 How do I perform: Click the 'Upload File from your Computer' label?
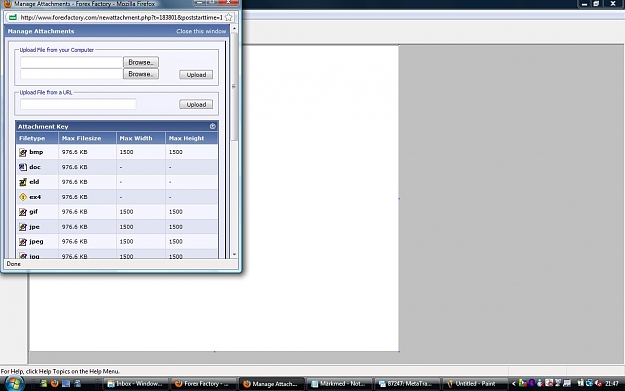57,50
